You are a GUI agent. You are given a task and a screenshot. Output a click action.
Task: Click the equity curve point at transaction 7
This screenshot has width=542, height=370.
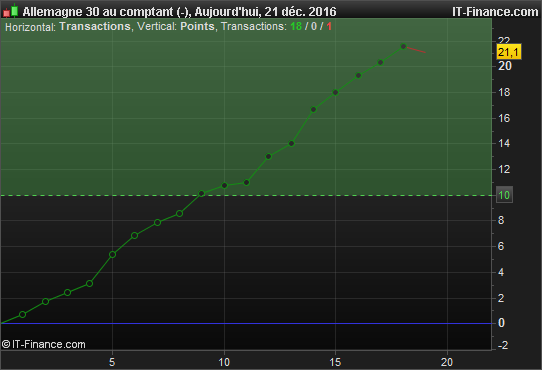pos(157,223)
